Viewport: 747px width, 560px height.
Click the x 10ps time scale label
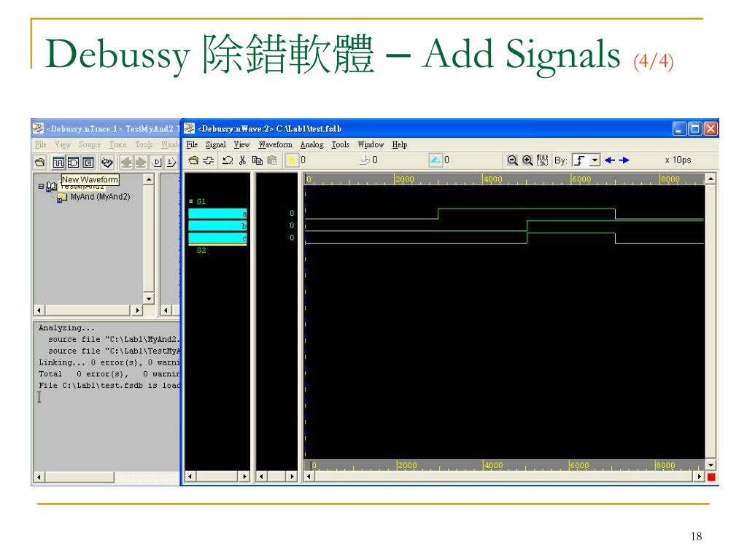pyautogui.click(x=678, y=160)
